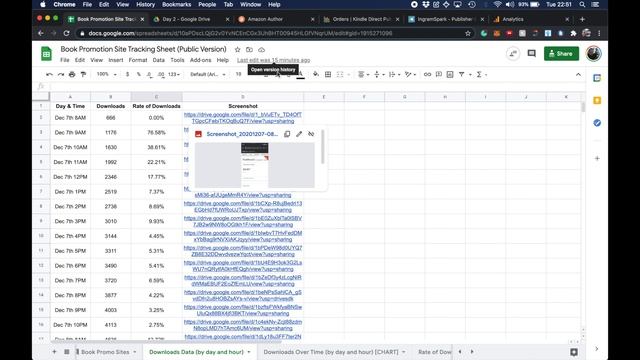Open the Calendar side panel icon
The image size is (640, 360).
(597, 78)
